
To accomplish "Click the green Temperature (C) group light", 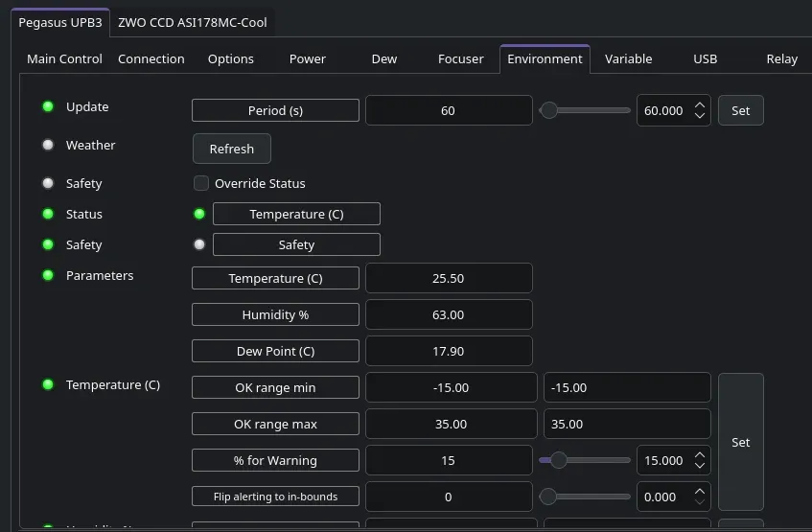I will point(48,384).
